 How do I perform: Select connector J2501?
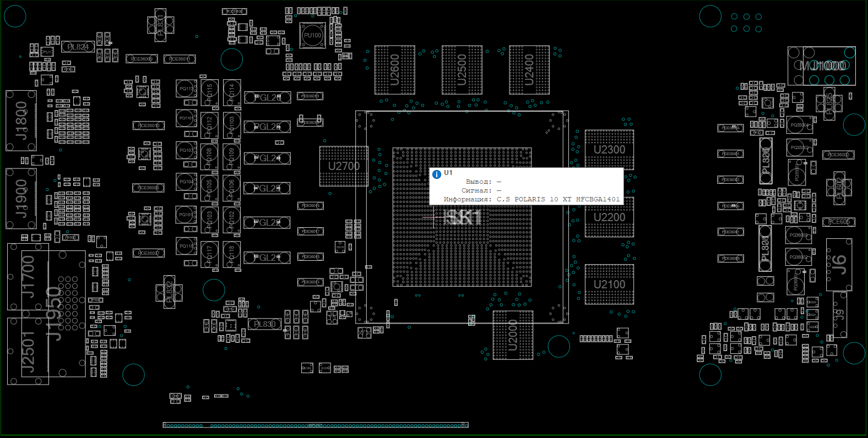[x=28, y=351]
